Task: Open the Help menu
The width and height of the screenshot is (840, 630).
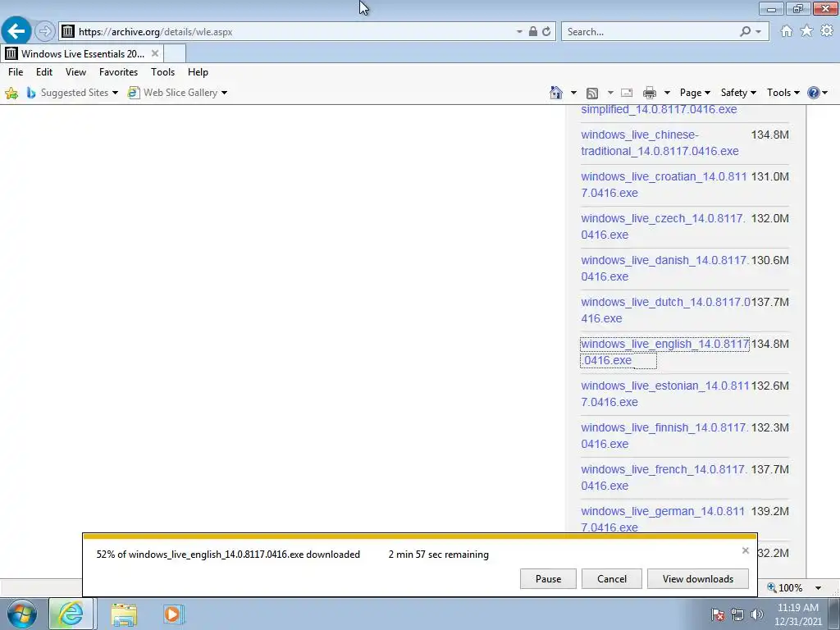Action: pos(198,72)
